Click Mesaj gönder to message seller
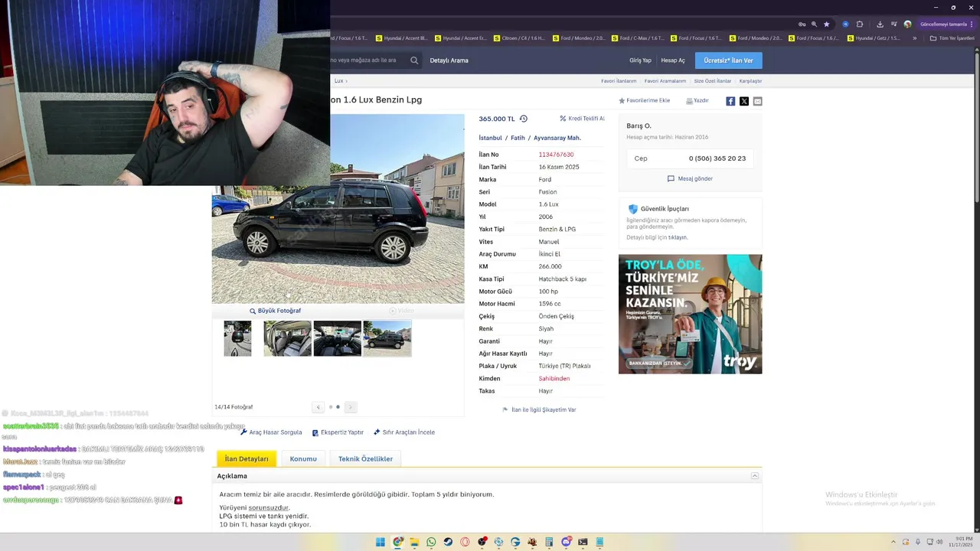The width and height of the screenshot is (980, 551). coord(690,178)
